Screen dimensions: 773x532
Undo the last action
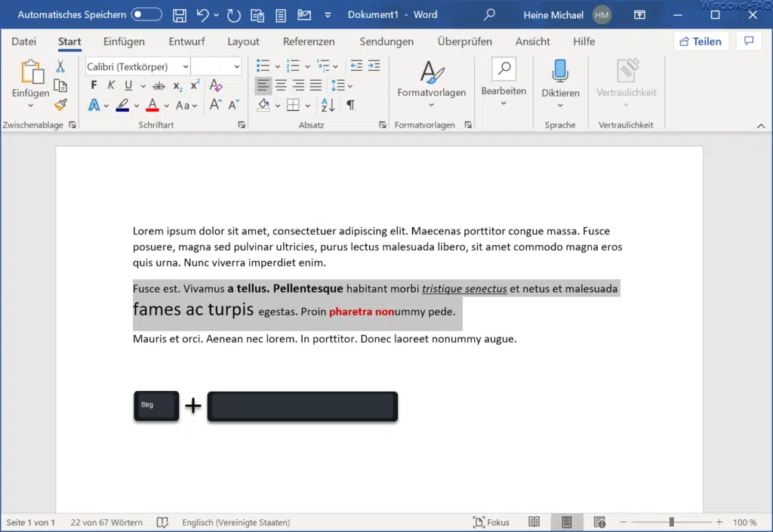pyautogui.click(x=202, y=15)
